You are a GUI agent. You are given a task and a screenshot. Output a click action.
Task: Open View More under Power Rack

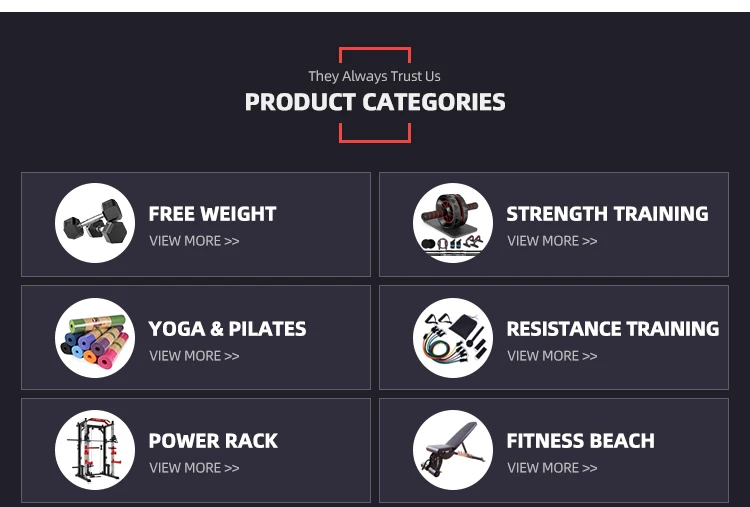[194, 468]
